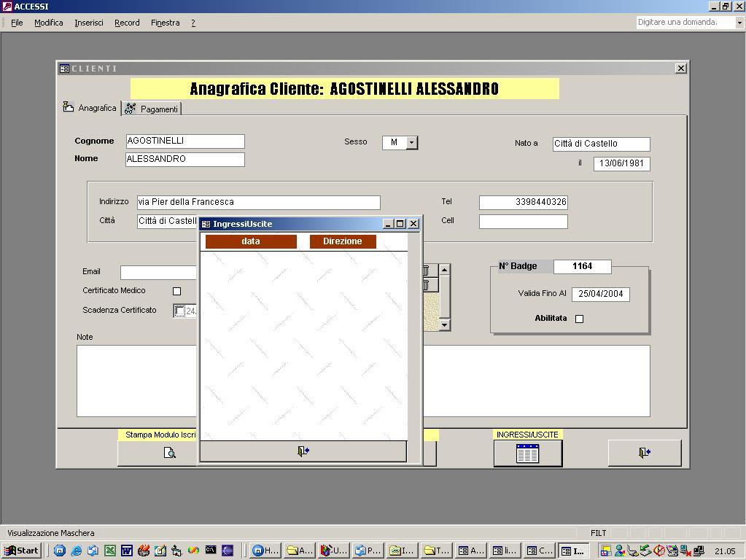
Task: Click the 'Visualizzazione Maschera' status bar text
Action: (51, 533)
